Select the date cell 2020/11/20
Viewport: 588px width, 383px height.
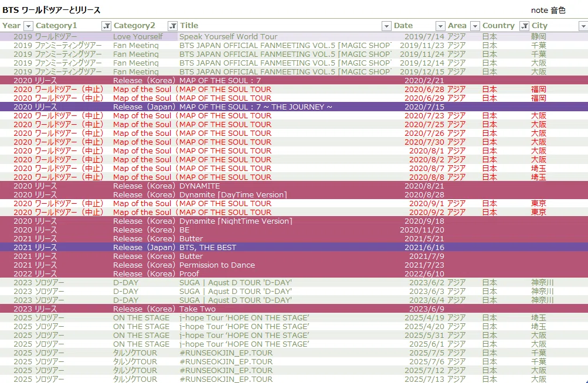422,230
